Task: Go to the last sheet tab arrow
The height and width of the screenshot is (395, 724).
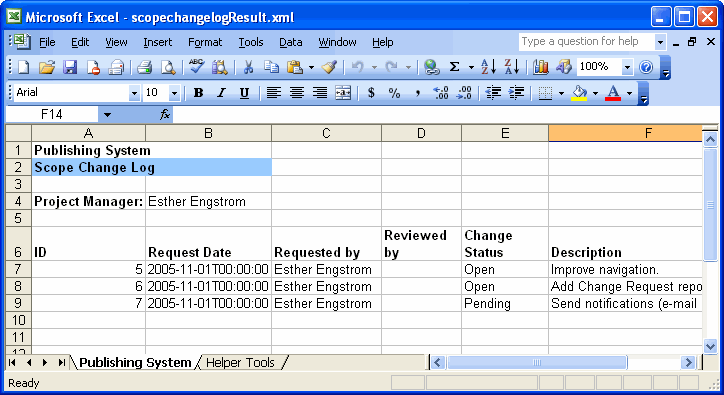Action: pyautogui.click(x=61, y=363)
